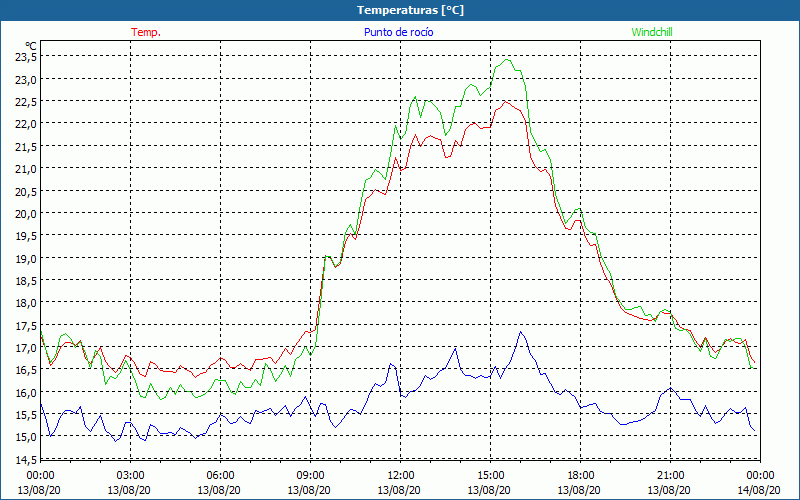The height and width of the screenshot is (500, 800).
Task: Select the green 'Windchill' legend label
Action: [x=652, y=32]
